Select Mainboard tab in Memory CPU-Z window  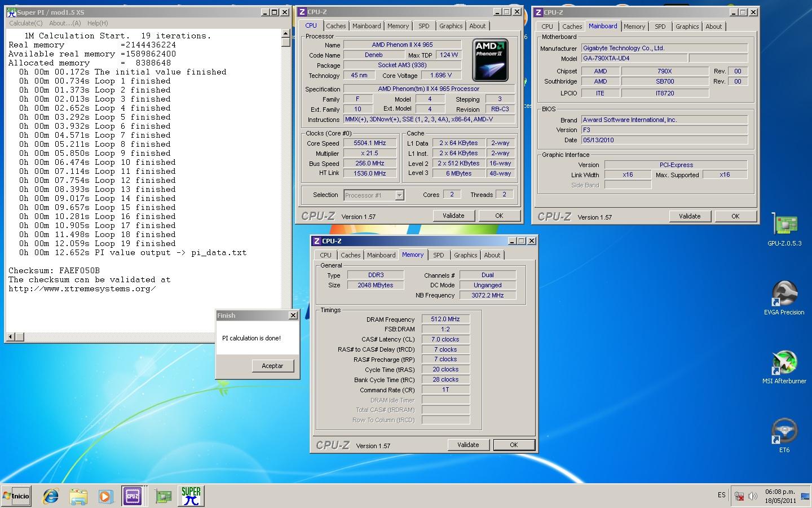(x=381, y=255)
